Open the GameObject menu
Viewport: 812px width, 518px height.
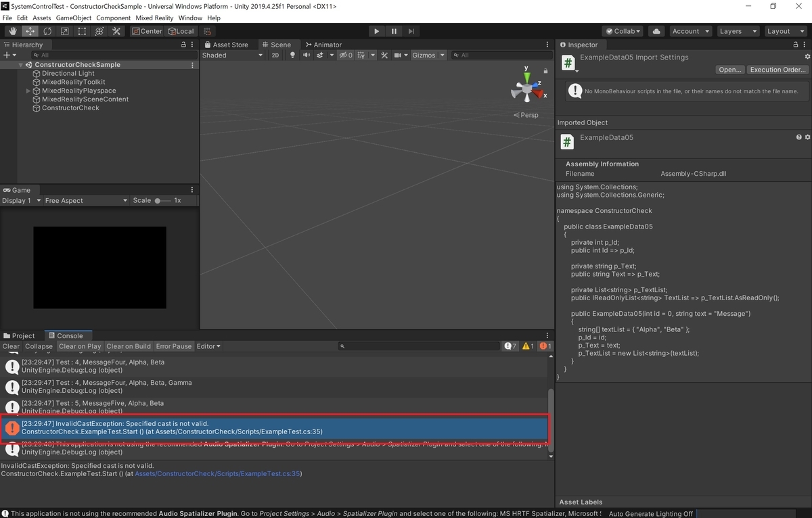click(x=74, y=18)
